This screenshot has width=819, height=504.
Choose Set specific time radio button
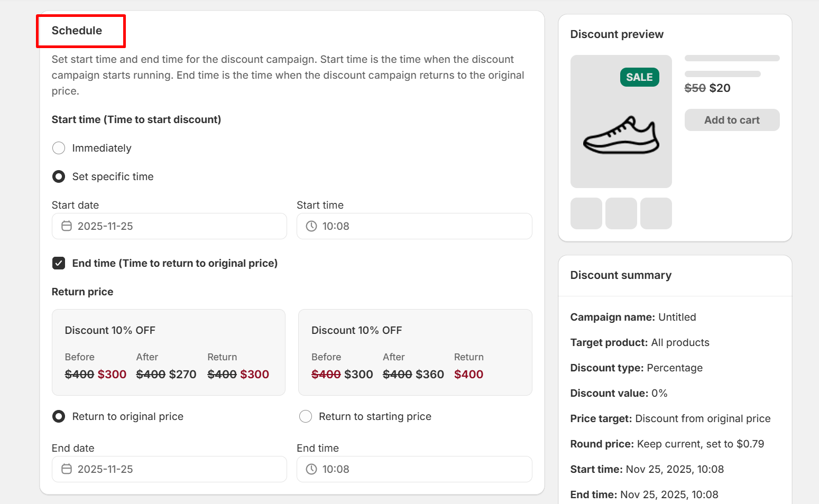coord(59,176)
